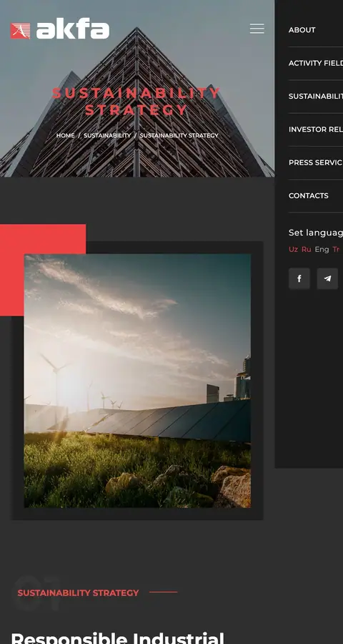
Task: Switch language to Uz
Action: [294, 249]
